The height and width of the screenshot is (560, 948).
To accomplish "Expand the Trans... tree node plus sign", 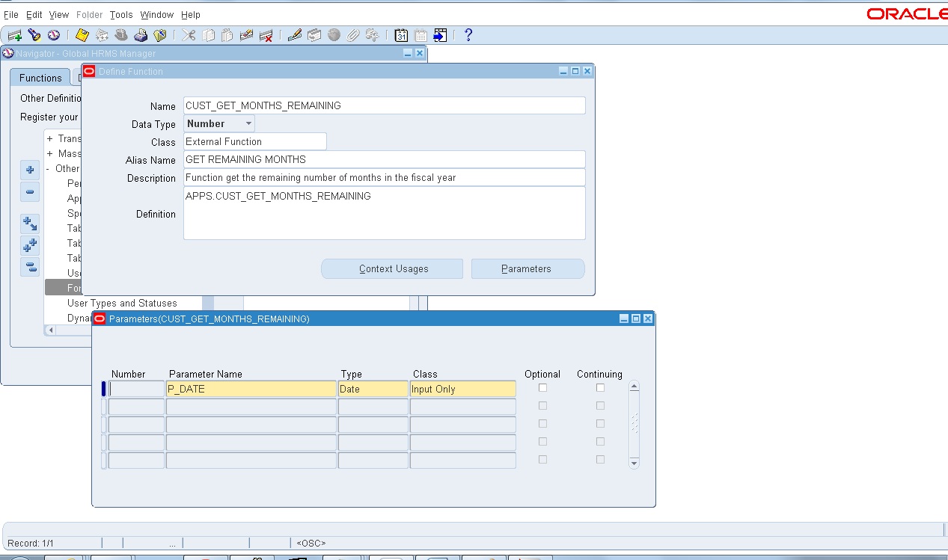I will click(x=49, y=139).
